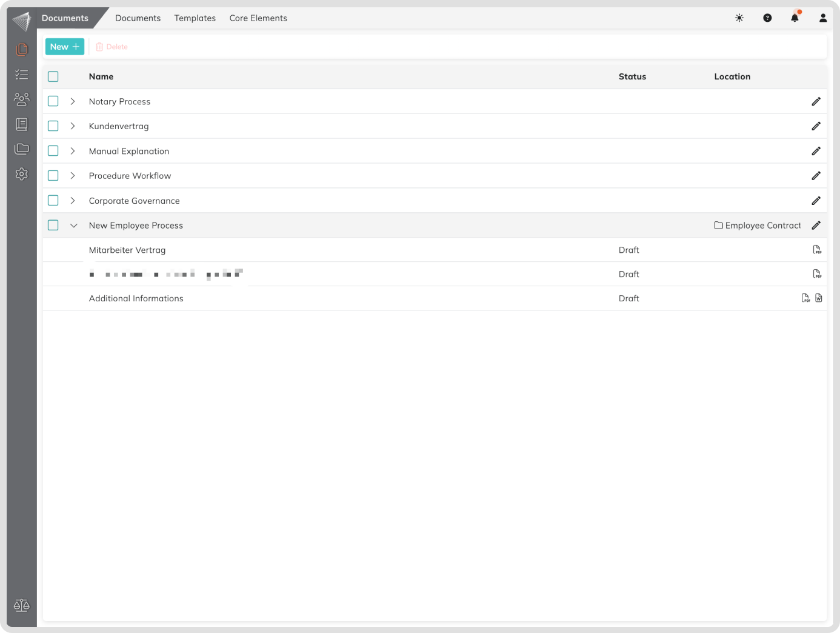Switch to the Templates tab
The width and height of the screenshot is (840, 633).
click(x=195, y=18)
